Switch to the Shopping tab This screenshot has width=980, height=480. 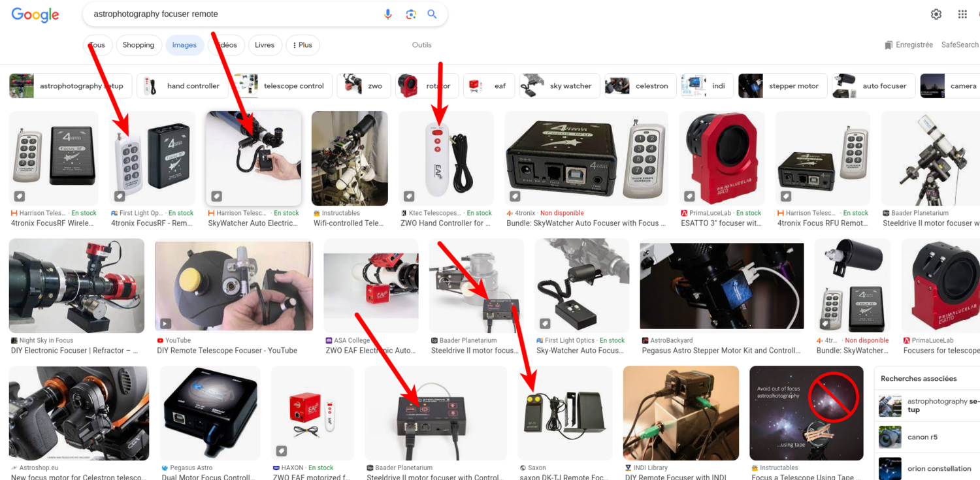[x=139, y=44]
